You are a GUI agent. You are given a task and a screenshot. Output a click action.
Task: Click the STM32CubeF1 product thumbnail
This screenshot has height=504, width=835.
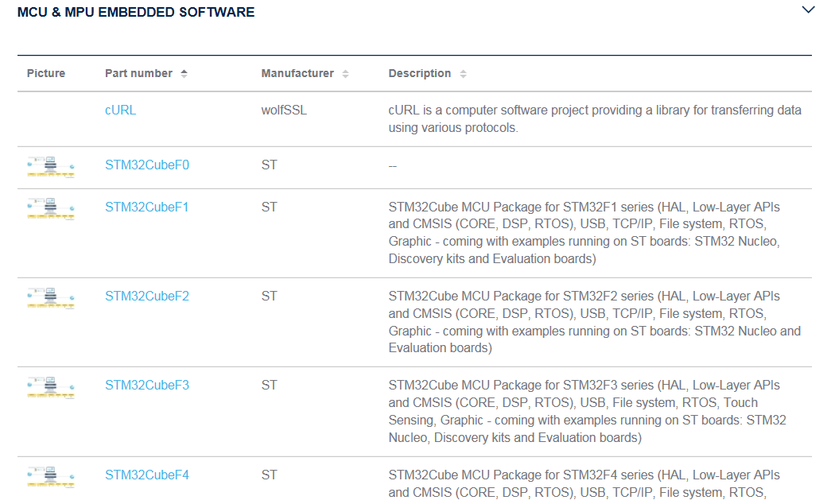pyautogui.click(x=51, y=208)
